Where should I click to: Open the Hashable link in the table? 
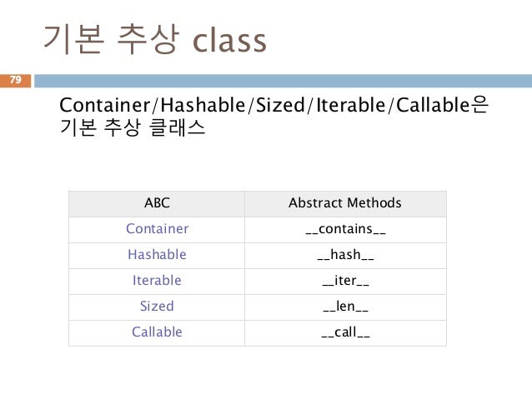[x=157, y=254]
